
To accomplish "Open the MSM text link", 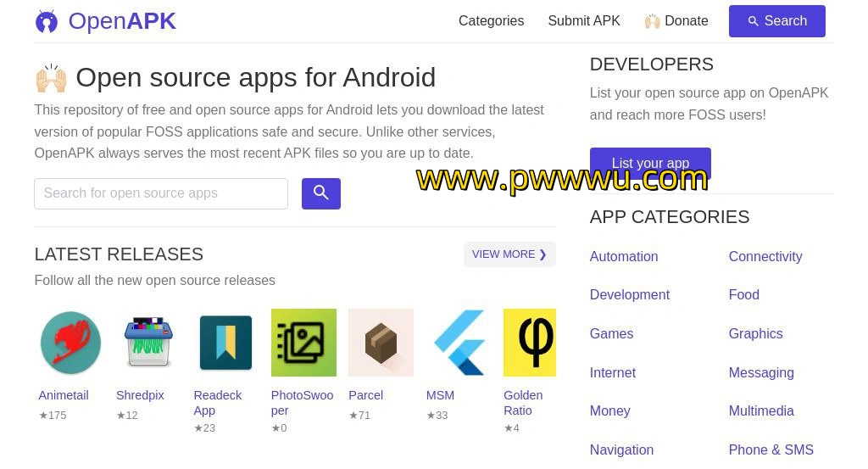I will click(440, 395).
